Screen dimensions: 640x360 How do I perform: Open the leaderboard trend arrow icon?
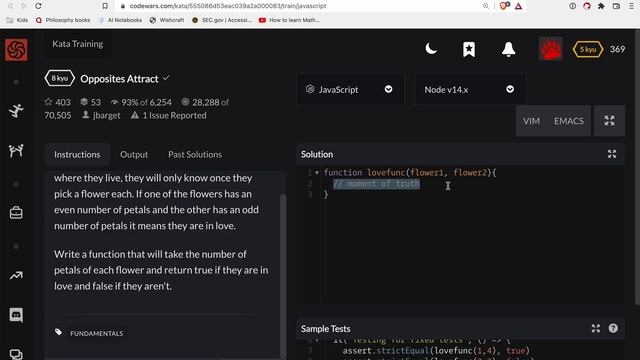(x=16, y=276)
